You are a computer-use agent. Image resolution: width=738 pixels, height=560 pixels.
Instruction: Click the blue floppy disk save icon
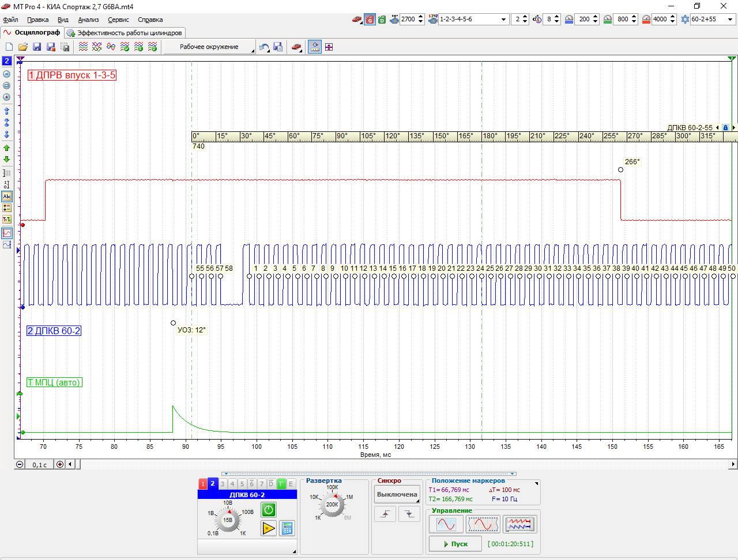(37, 47)
